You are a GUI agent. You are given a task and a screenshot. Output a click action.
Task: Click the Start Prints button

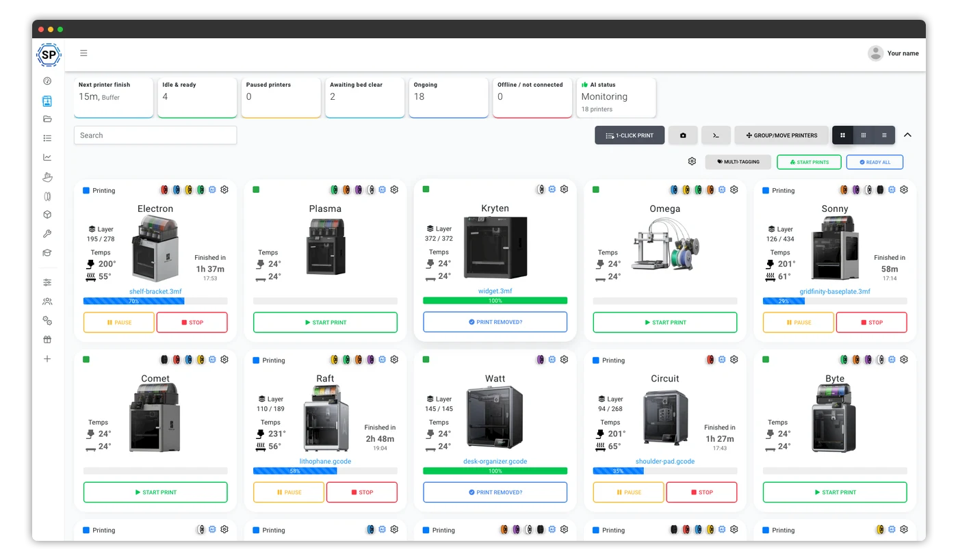809,162
